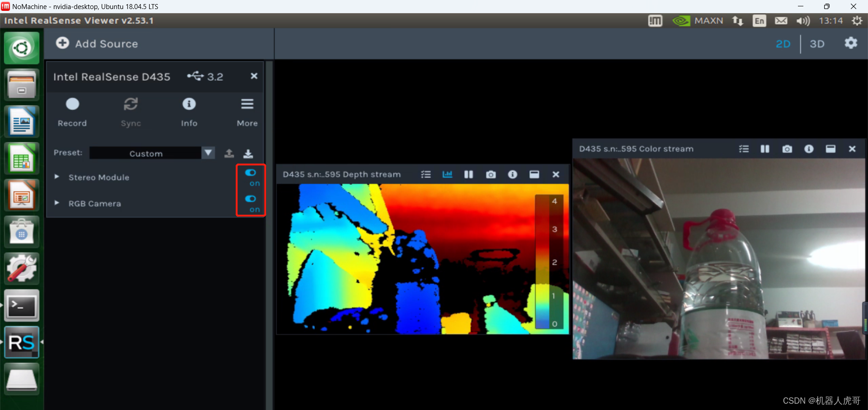
Task: Open System Settings tools icon in dock
Action: point(22,269)
